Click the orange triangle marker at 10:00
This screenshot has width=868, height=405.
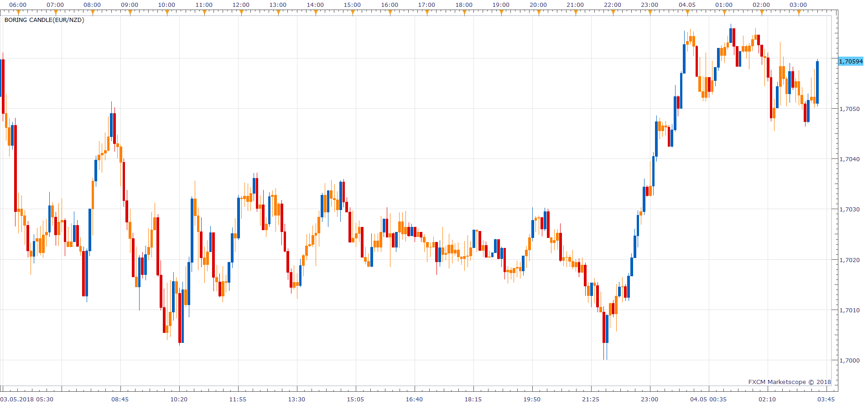coord(167,12)
